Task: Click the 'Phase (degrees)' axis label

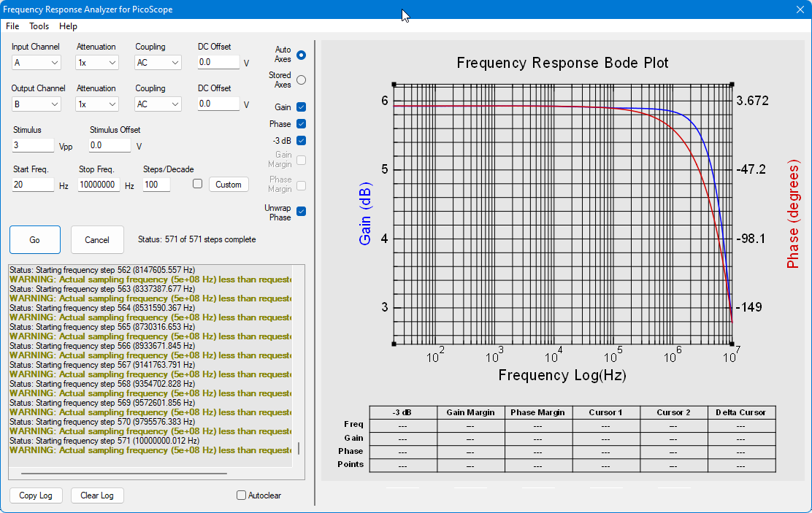Action: coord(793,214)
